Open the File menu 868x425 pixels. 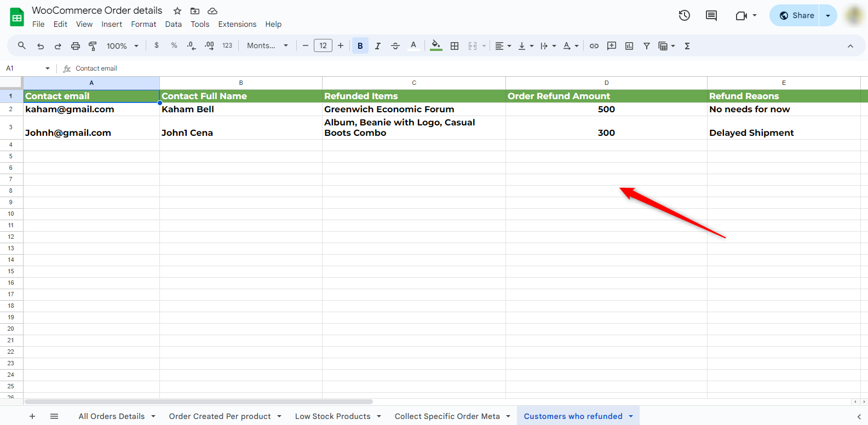click(38, 24)
